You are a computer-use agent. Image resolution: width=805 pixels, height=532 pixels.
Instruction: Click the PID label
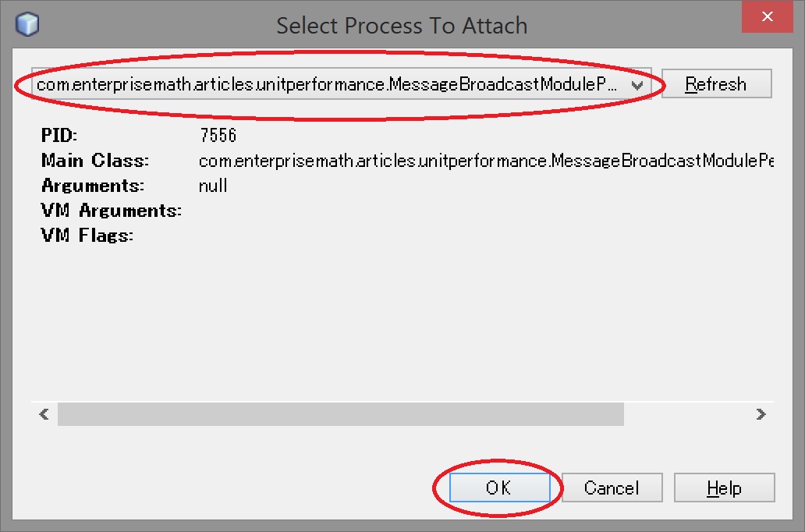(59, 136)
